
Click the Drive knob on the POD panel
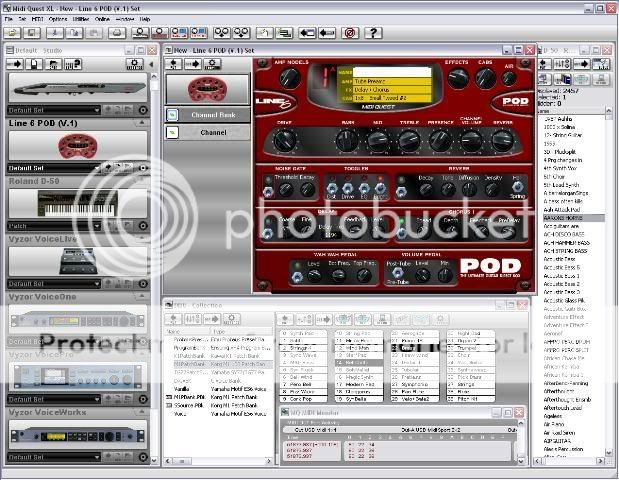(x=285, y=140)
